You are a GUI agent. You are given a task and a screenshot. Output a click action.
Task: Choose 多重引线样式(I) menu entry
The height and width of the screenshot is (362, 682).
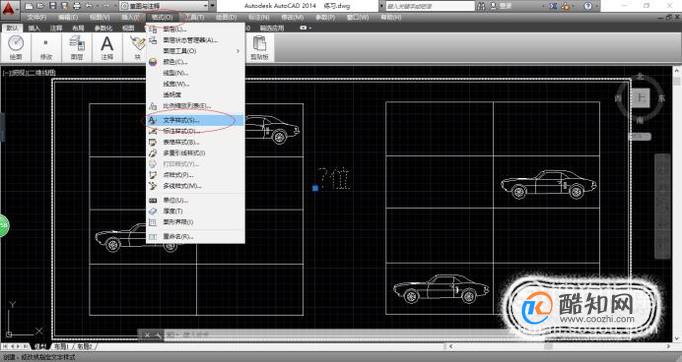[195, 153]
